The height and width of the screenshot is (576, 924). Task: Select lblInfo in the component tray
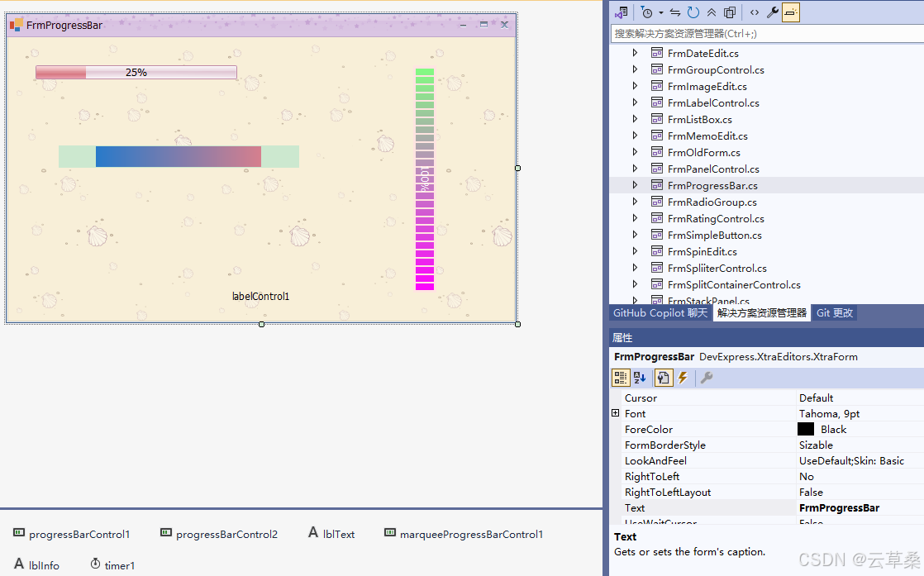(x=36, y=564)
